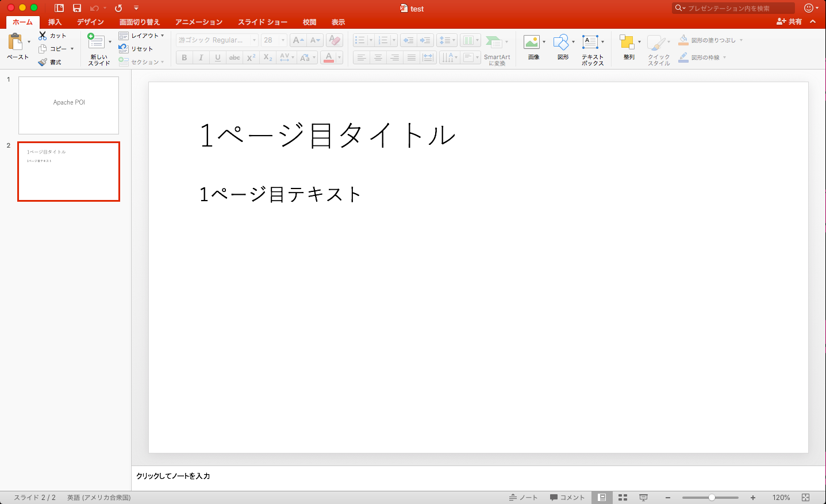Click the zoom slider handle
The height and width of the screenshot is (504, 826).
(x=712, y=498)
